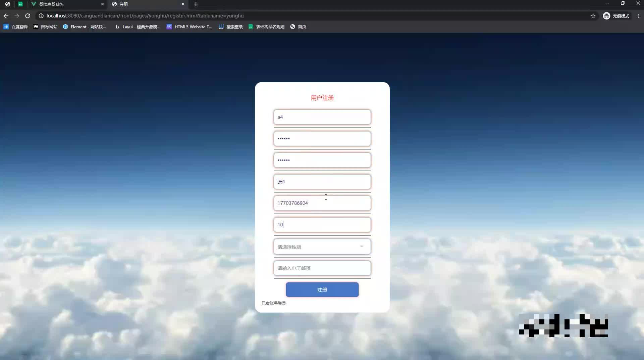Screen dimensions: 644x360
Task: Open the 表结构命名规则 bookmark
Action: (x=266, y=27)
